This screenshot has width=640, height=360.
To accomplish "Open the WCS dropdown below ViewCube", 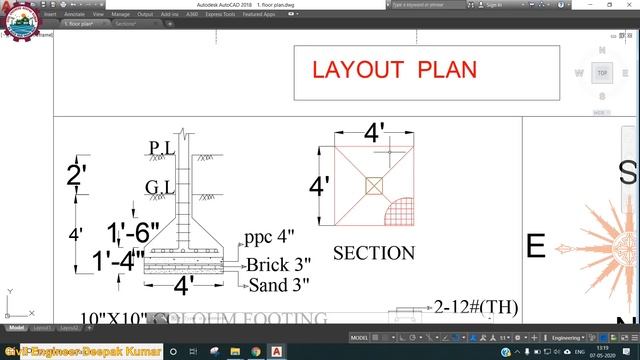I will point(602,112).
